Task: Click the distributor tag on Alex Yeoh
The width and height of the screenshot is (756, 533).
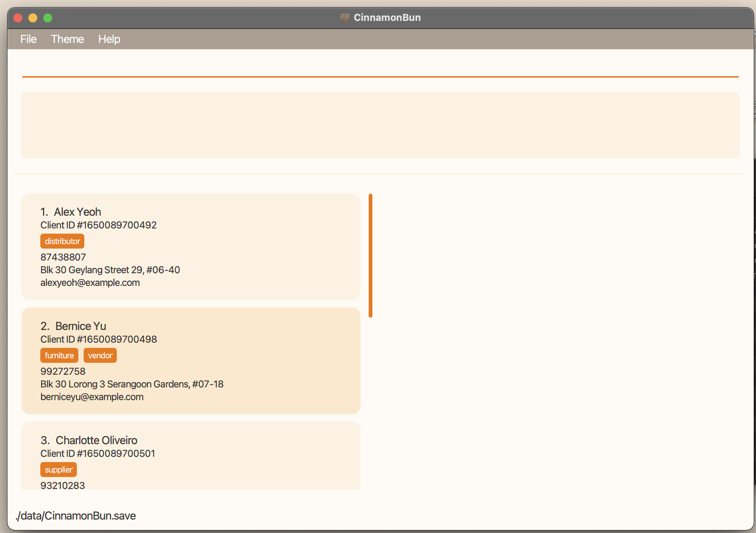Action: 62,241
